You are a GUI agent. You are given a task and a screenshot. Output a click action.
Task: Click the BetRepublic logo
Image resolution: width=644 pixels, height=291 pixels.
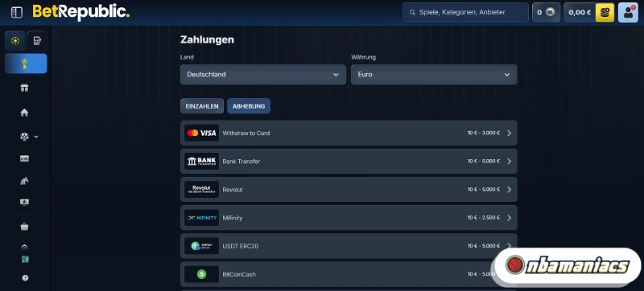click(x=81, y=12)
